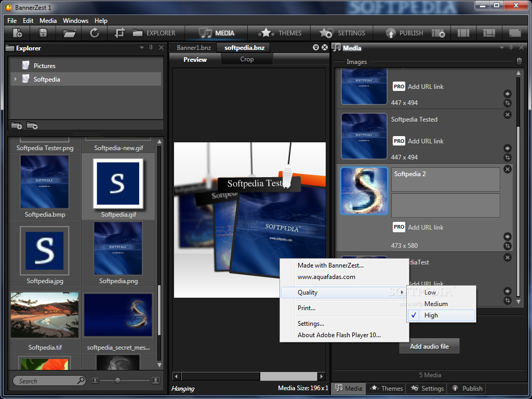This screenshot has width=532, height=399.
Task: Click the large thumbnail size icon
Action: click(x=155, y=380)
